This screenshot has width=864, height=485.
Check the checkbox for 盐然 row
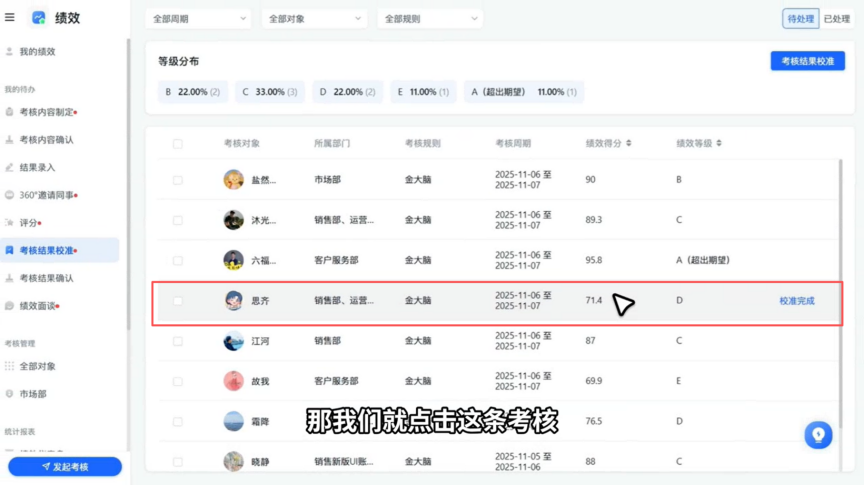[x=177, y=180]
